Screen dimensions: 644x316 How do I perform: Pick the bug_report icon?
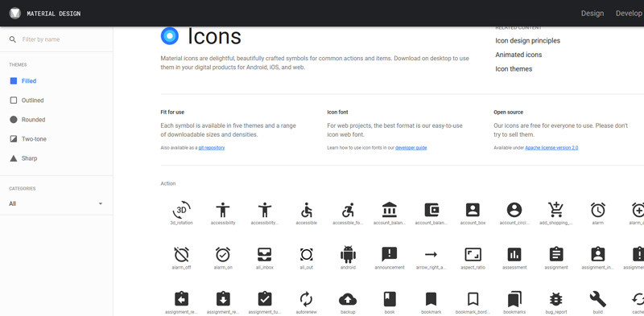coord(556,299)
